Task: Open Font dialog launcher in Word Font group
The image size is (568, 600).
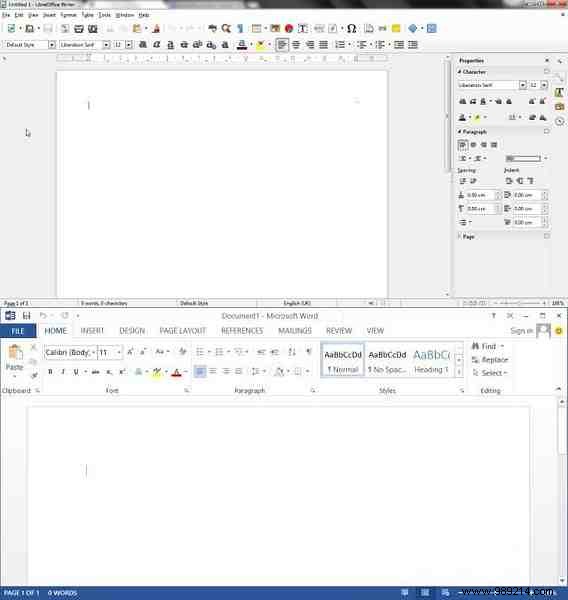Action: pos(186,391)
